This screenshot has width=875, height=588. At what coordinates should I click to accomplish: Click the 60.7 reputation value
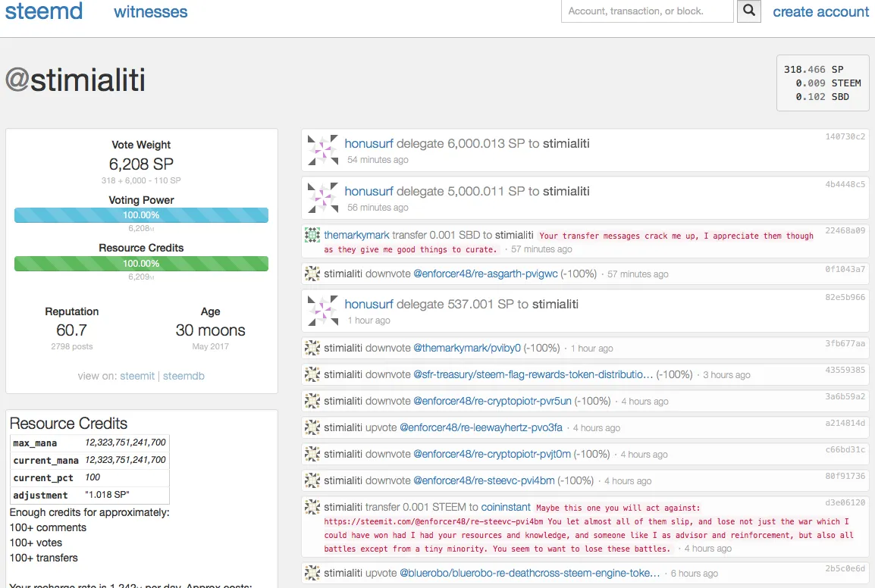pos(71,330)
